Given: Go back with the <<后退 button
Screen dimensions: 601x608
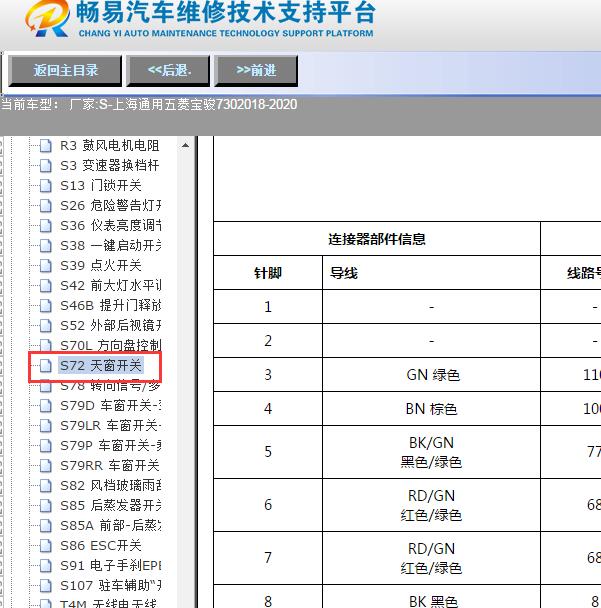Looking at the screenshot, I should [168, 71].
